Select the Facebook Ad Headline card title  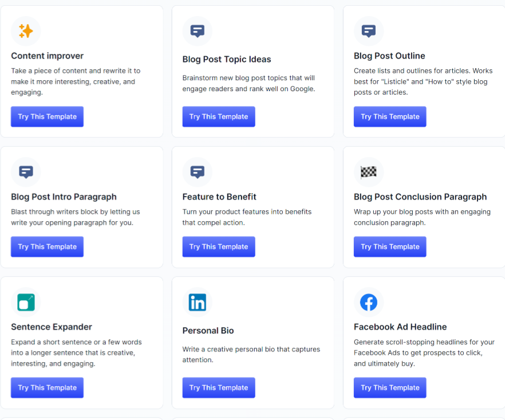point(400,327)
